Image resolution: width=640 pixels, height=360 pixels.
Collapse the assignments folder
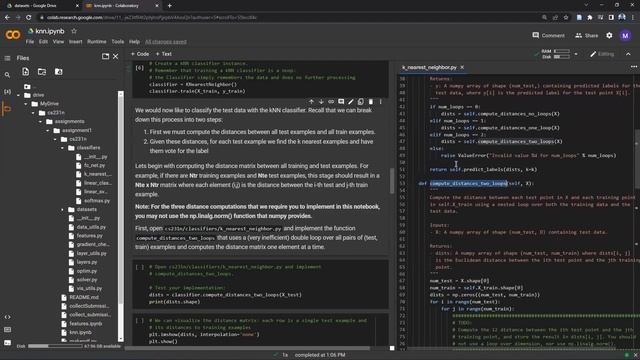click(40, 122)
